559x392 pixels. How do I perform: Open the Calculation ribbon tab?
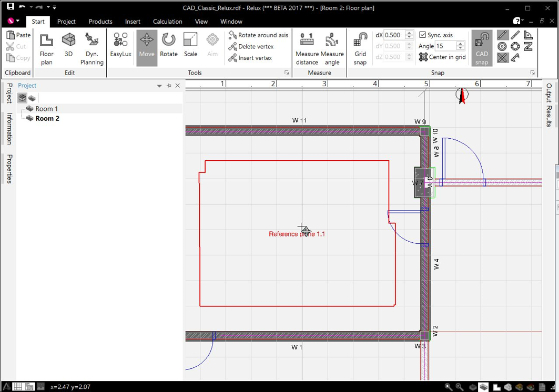click(168, 22)
